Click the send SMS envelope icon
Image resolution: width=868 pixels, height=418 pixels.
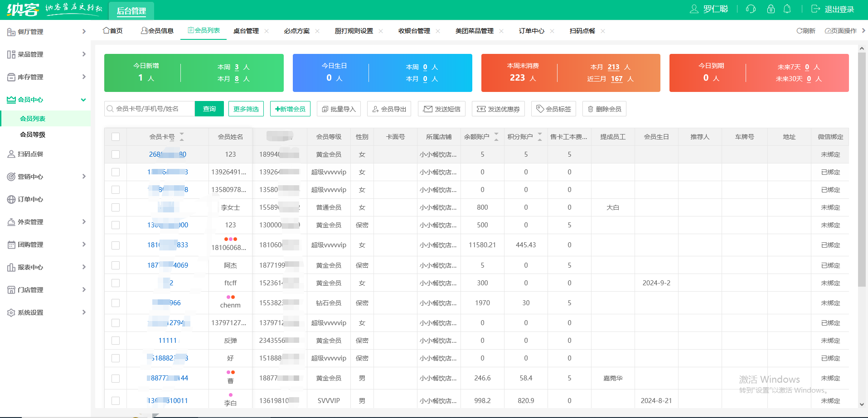click(427, 109)
